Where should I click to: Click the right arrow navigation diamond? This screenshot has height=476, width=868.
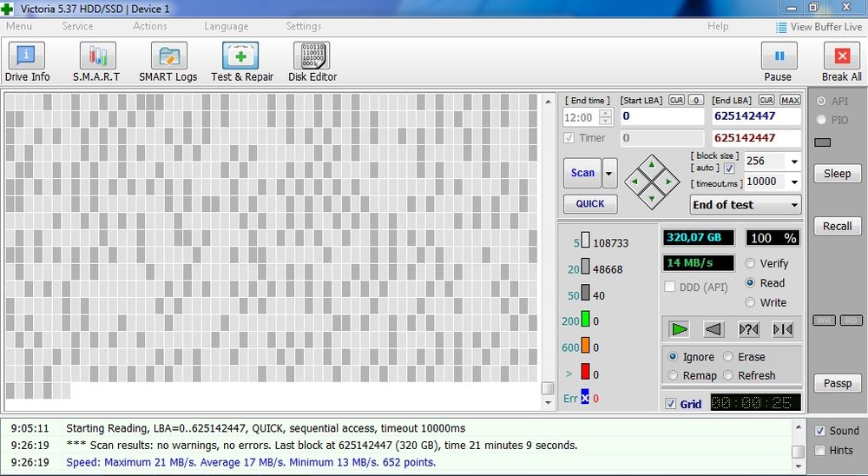[668, 182]
